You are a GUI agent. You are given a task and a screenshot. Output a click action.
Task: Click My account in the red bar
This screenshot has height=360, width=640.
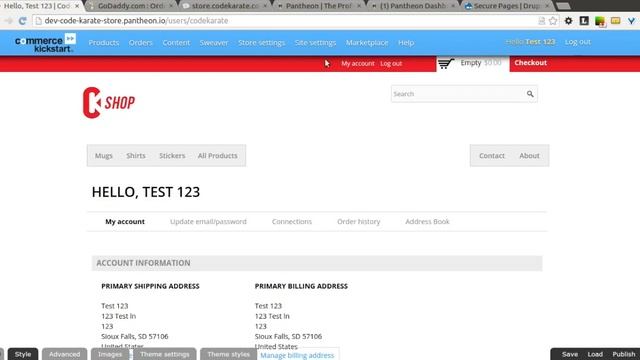[358, 64]
